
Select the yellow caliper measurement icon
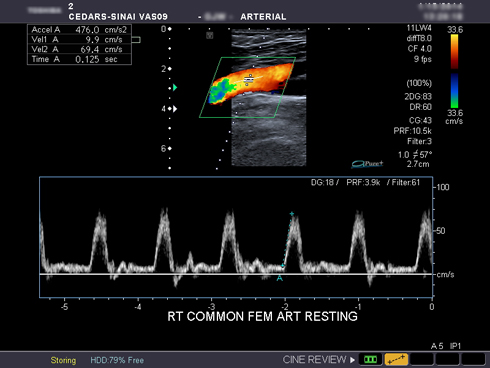396,360
